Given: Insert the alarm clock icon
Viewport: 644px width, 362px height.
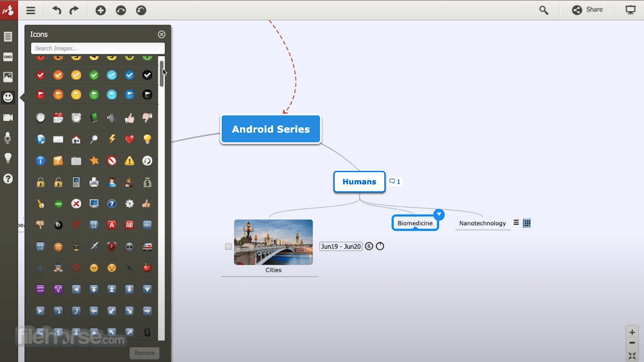Looking at the screenshot, I should 76,118.
